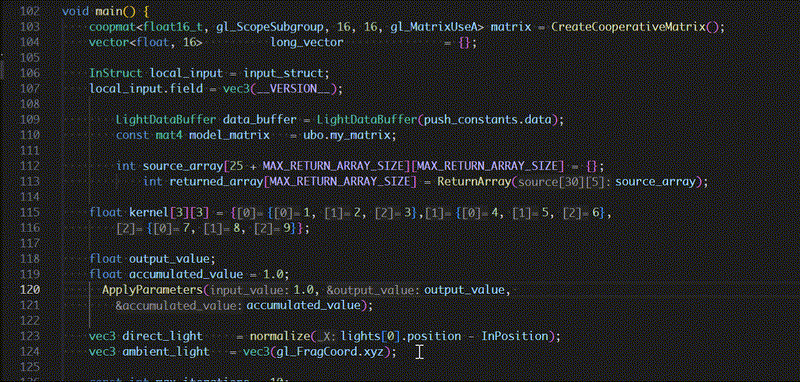
Task: Click line number 114 in the gutter
Action: click(x=30, y=197)
